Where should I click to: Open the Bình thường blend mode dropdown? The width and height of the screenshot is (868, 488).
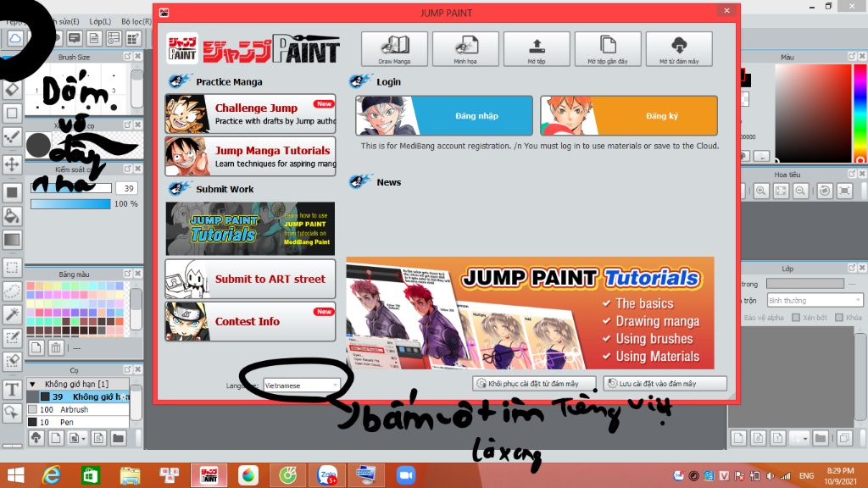pyautogui.click(x=815, y=301)
